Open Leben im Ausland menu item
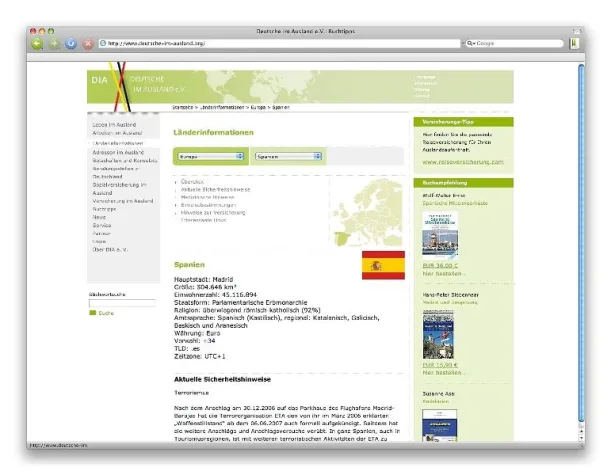 [114, 125]
